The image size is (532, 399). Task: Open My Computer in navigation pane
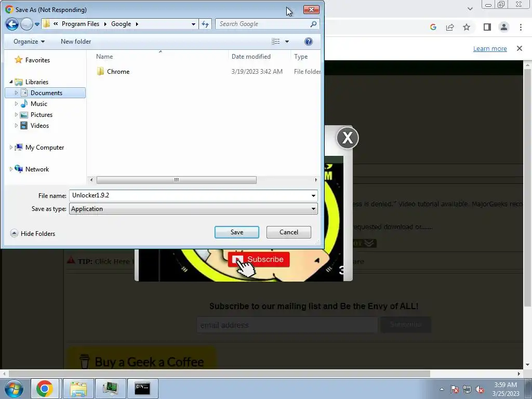pos(45,147)
